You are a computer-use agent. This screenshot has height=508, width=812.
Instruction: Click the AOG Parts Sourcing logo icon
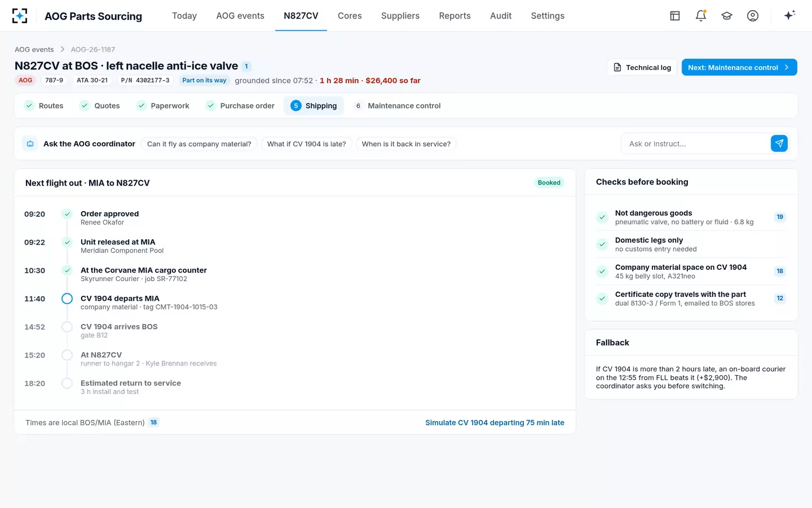coord(20,16)
